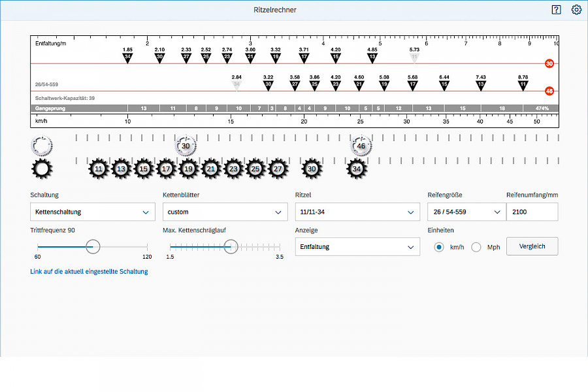This screenshot has width=588, height=392.
Task: Open the help icon in the header
Action: pos(556,10)
